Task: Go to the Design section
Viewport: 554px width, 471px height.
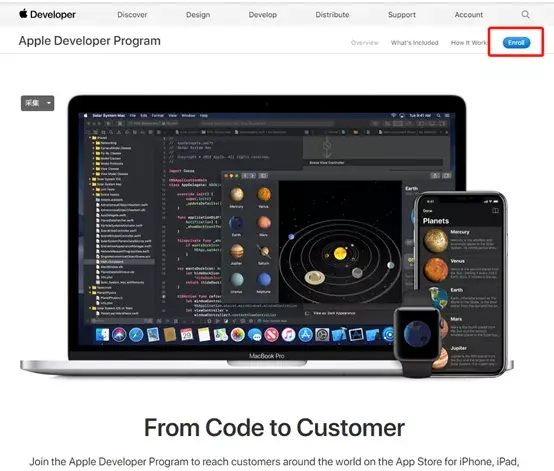Action: click(x=198, y=15)
